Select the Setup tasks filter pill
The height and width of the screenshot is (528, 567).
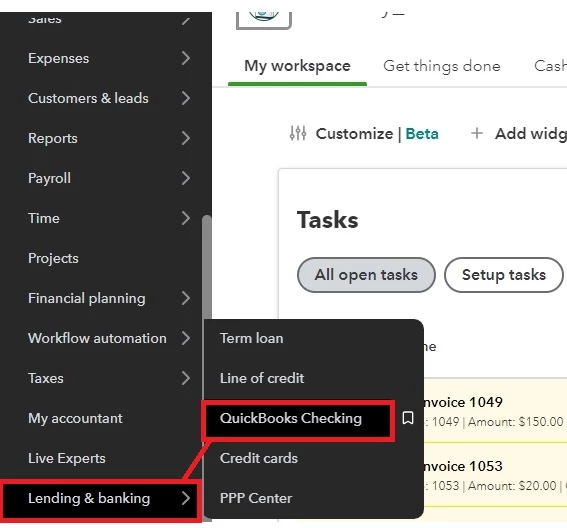[504, 275]
